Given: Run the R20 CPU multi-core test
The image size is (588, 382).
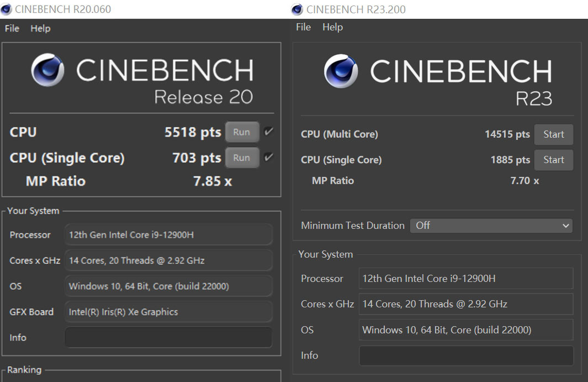Looking at the screenshot, I should coord(241,132).
